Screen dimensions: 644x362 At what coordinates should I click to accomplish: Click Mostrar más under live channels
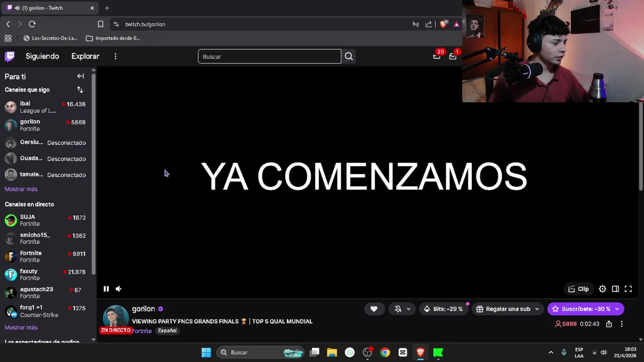(x=21, y=327)
